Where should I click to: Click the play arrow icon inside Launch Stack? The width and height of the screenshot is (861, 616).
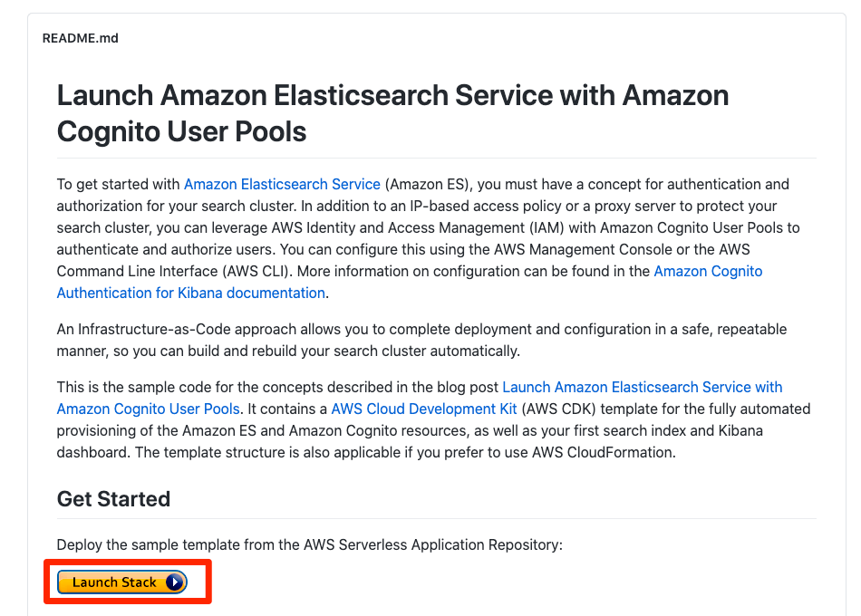175,582
